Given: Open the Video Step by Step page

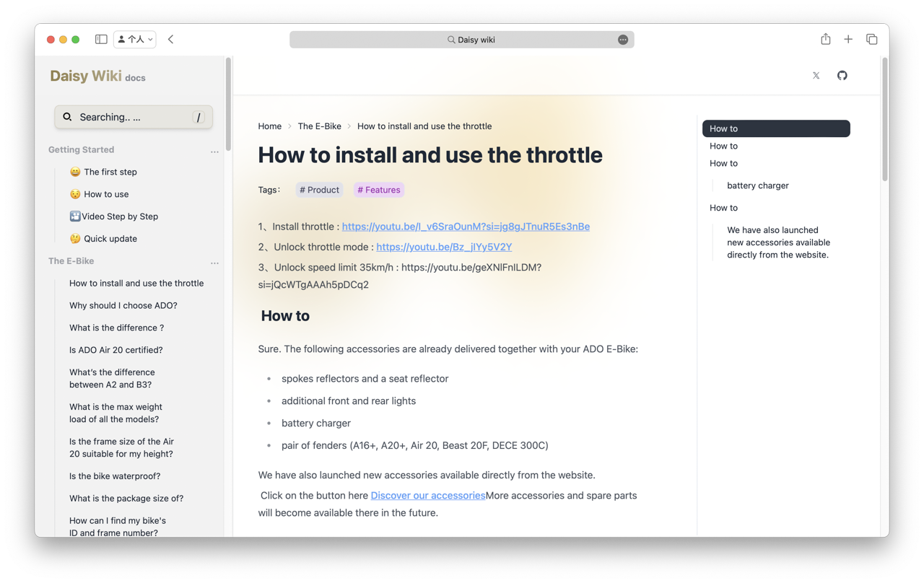Looking at the screenshot, I should click(x=113, y=216).
